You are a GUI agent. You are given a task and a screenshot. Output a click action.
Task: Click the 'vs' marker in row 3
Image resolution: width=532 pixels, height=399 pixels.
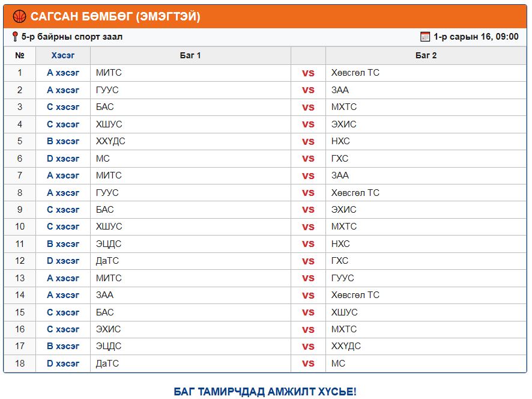pyautogui.click(x=308, y=108)
